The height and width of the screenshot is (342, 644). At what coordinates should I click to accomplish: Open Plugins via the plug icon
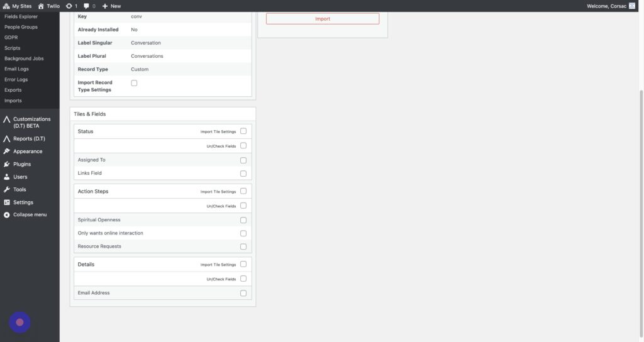pyautogui.click(x=7, y=164)
